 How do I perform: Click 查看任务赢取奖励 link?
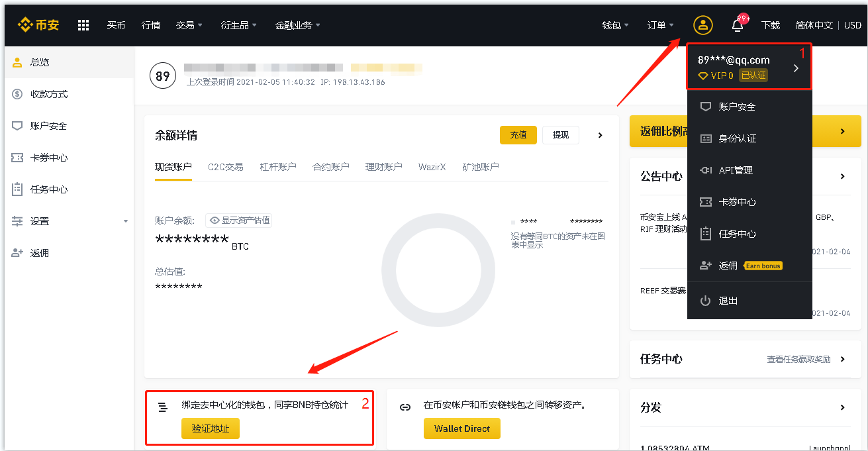click(x=798, y=359)
